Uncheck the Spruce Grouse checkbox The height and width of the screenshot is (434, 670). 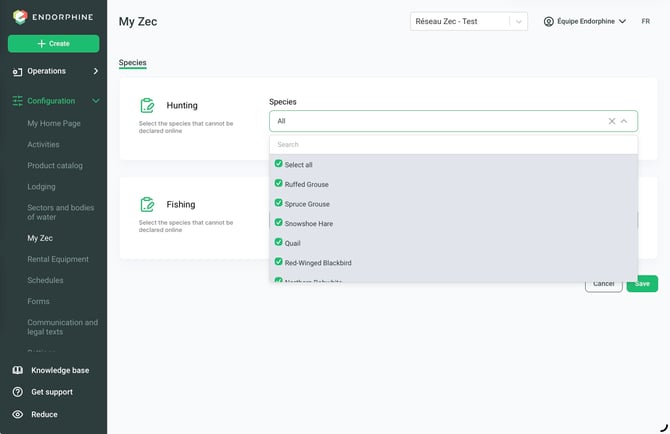(x=279, y=203)
